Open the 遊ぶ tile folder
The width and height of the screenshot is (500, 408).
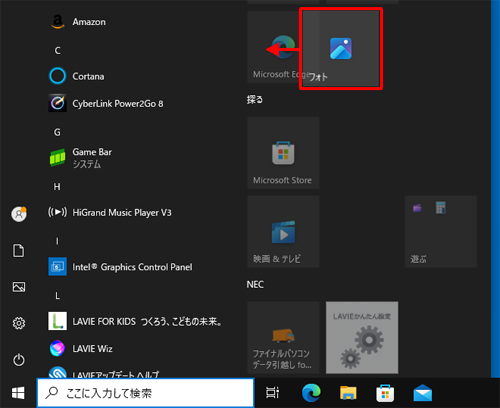441,232
